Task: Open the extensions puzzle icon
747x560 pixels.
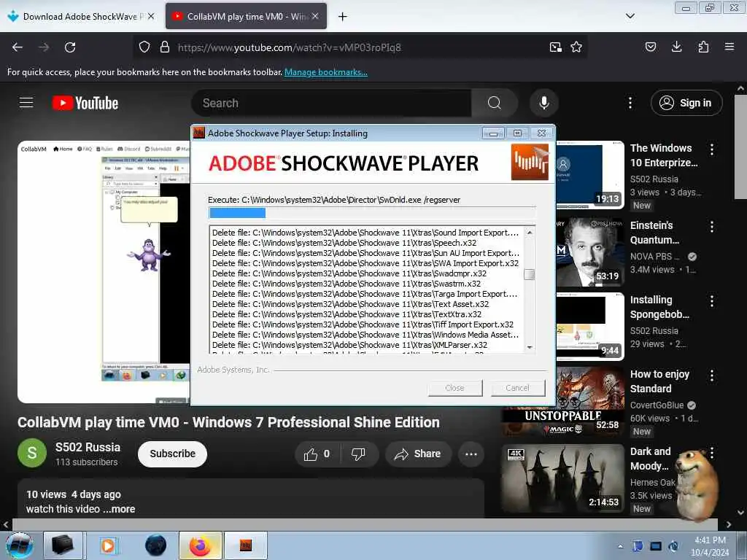Action: (x=703, y=47)
